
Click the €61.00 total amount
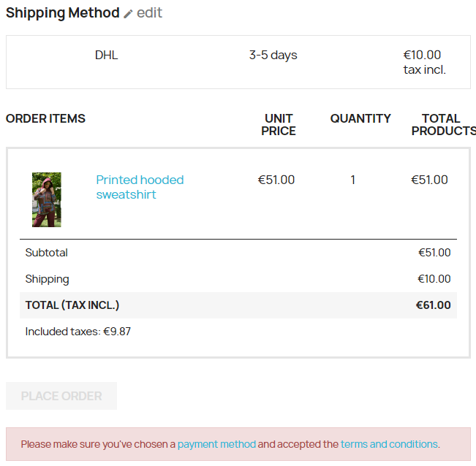(x=433, y=305)
